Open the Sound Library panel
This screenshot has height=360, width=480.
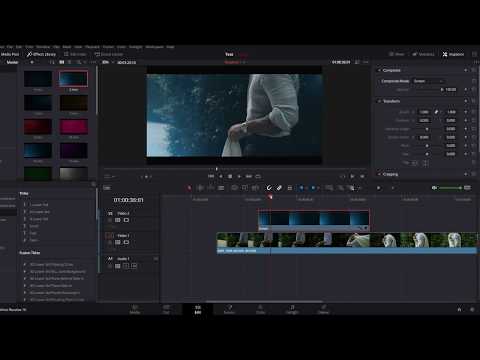point(109,54)
